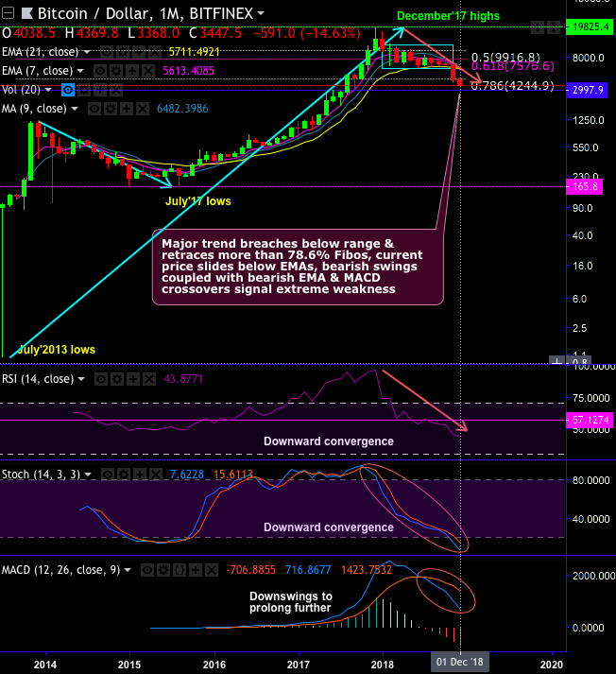Remove RSI indicator with its X icon
Viewport: 616px width, 674px height.
click(149, 379)
